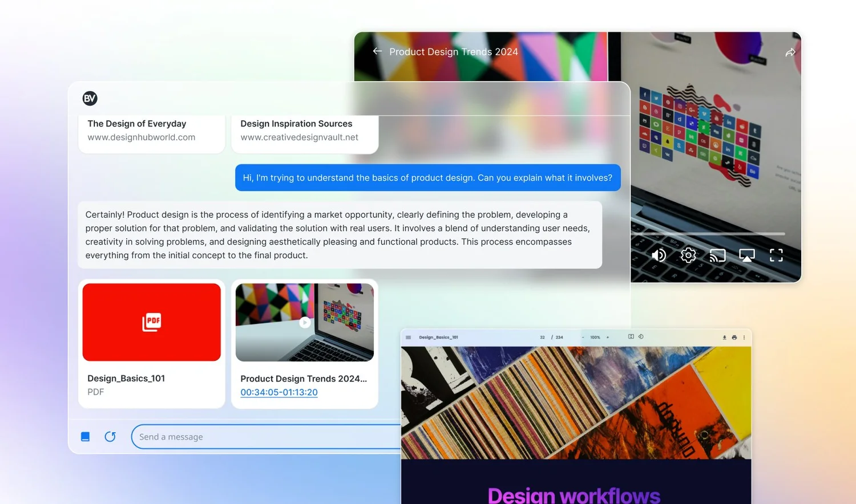The height and width of the screenshot is (504, 856).
Task: Open the red Design_Basics_101 PDF thumbnail
Action: point(152,322)
